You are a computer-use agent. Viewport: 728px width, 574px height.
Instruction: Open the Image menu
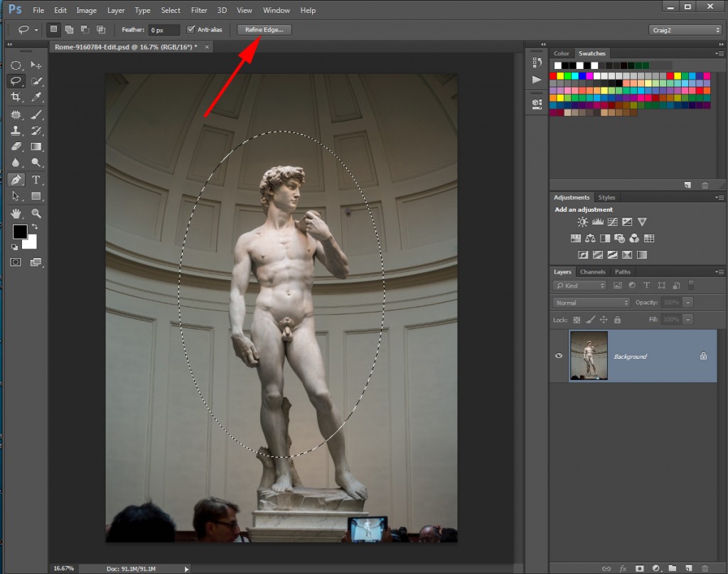click(x=86, y=10)
